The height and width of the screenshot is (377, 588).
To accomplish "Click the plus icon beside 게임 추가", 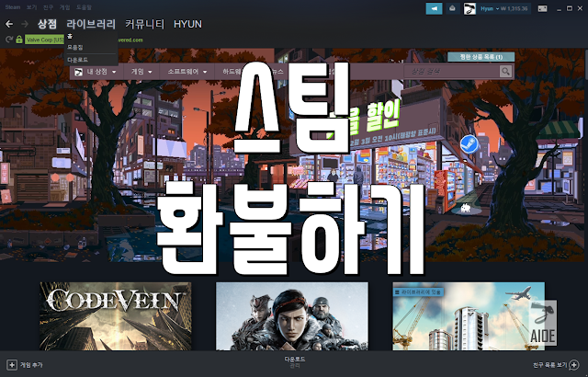I will pyautogui.click(x=12, y=365).
